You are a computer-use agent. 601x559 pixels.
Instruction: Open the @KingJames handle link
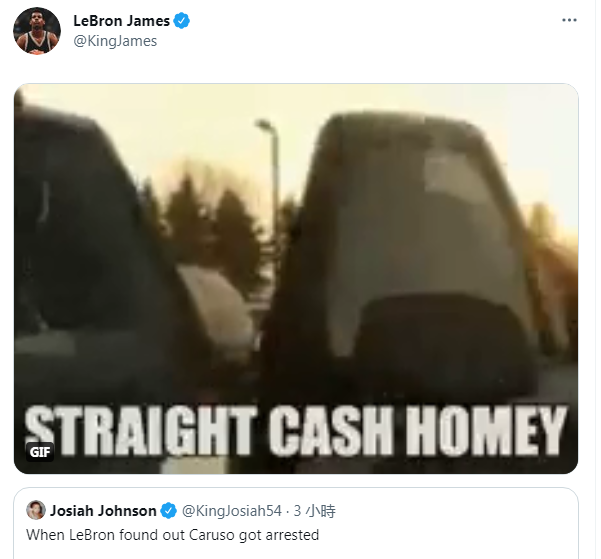tap(115, 41)
